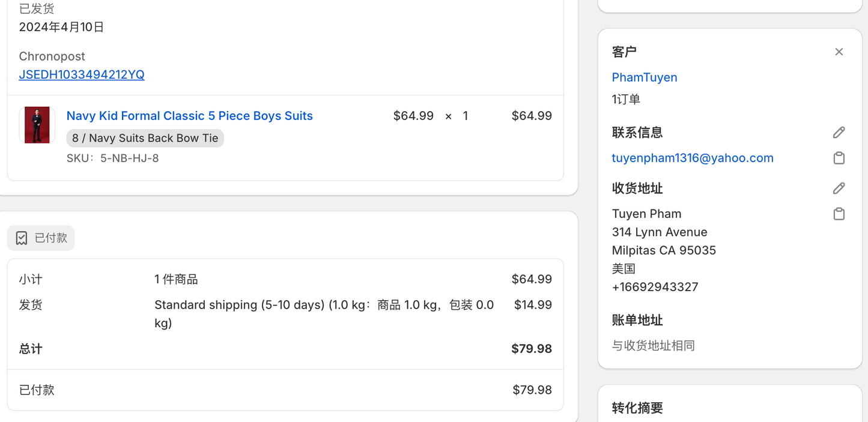Click the tuyenpham1316@yahoo.com email link
This screenshot has width=868, height=422.
tap(692, 158)
